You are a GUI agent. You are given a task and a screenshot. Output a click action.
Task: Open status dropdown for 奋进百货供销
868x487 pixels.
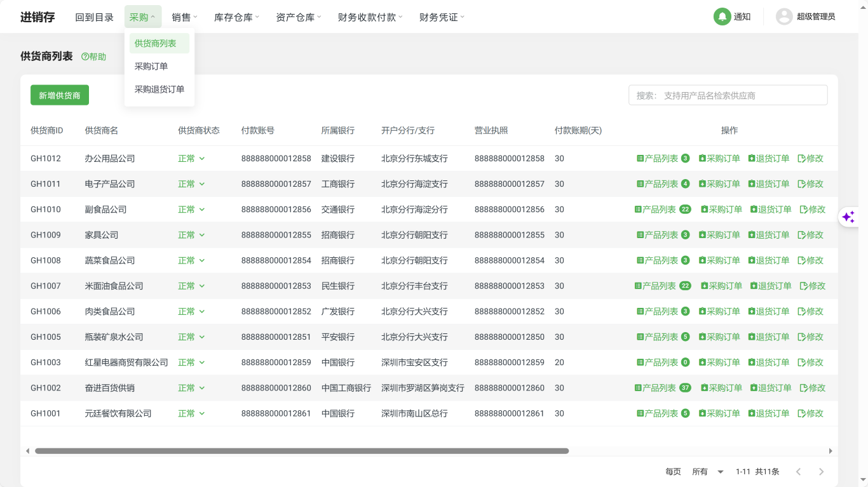point(191,387)
